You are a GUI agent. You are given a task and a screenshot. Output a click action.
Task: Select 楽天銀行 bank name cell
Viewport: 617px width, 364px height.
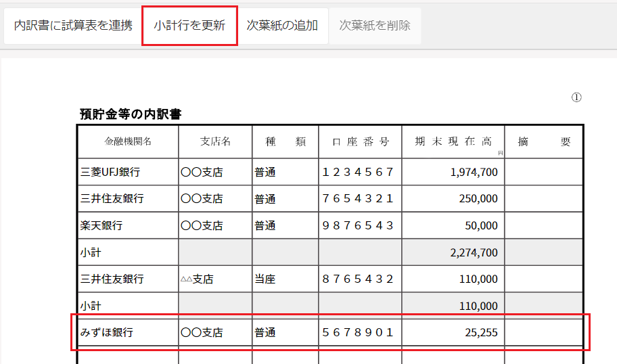[x=129, y=225]
